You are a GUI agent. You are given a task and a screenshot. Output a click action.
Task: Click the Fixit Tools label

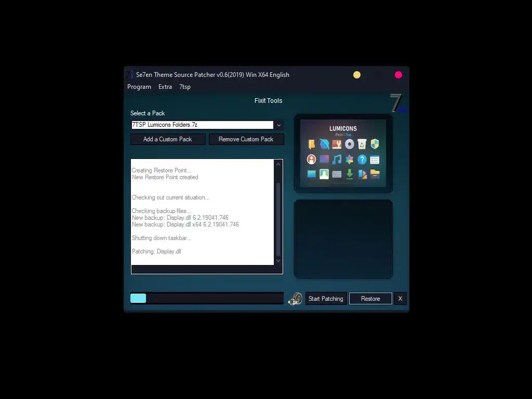click(x=268, y=100)
